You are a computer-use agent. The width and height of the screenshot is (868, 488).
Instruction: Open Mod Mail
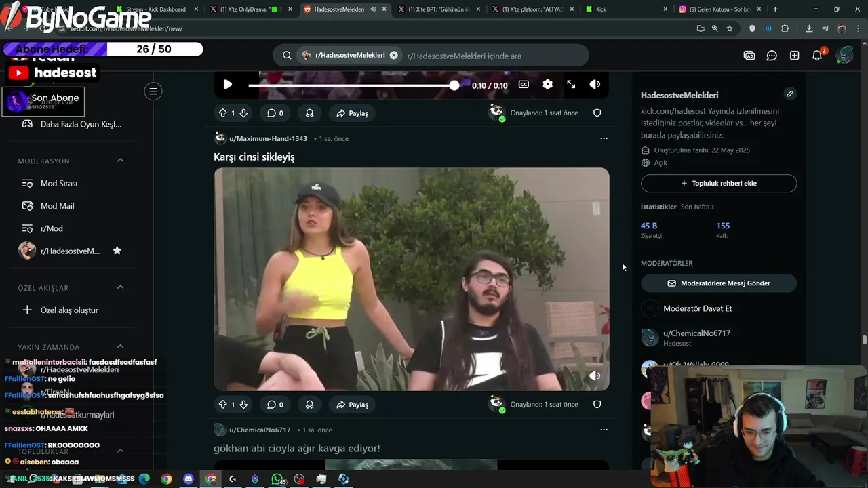pyautogui.click(x=58, y=206)
